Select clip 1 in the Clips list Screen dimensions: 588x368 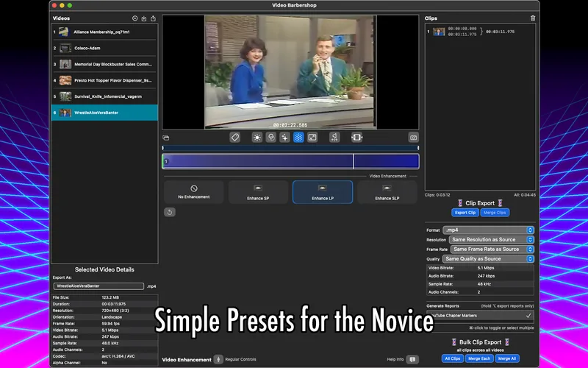[x=480, y=32]
